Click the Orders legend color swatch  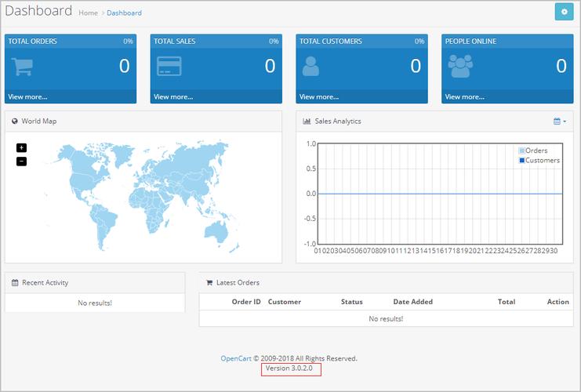click(521, 151)
